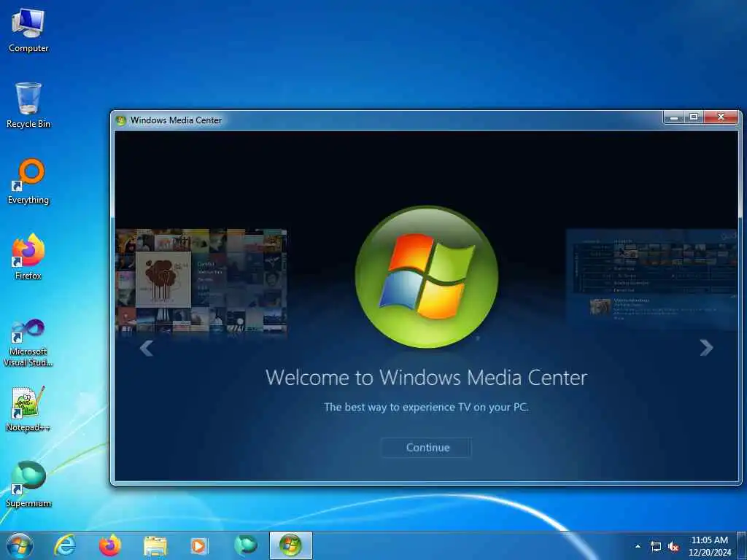The width and height of the screenshot is (747, 560).
Task: Select the music album collage thumbnail
Action: 201,281
